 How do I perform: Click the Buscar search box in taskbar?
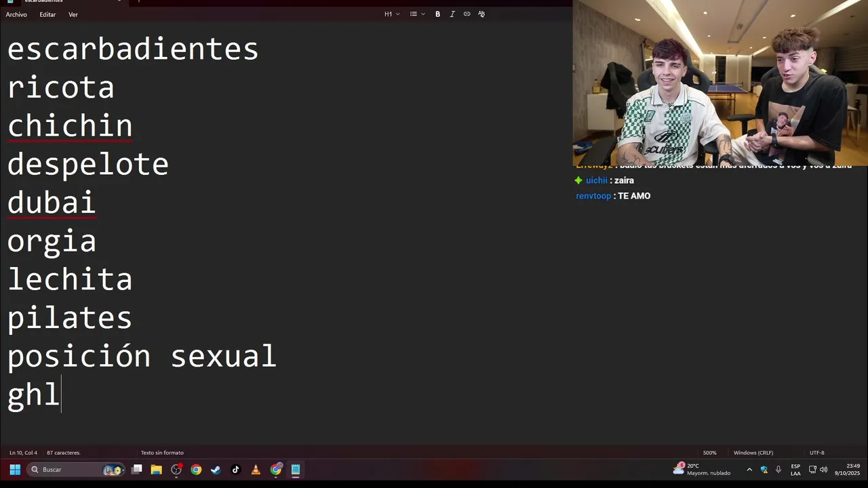77,470
